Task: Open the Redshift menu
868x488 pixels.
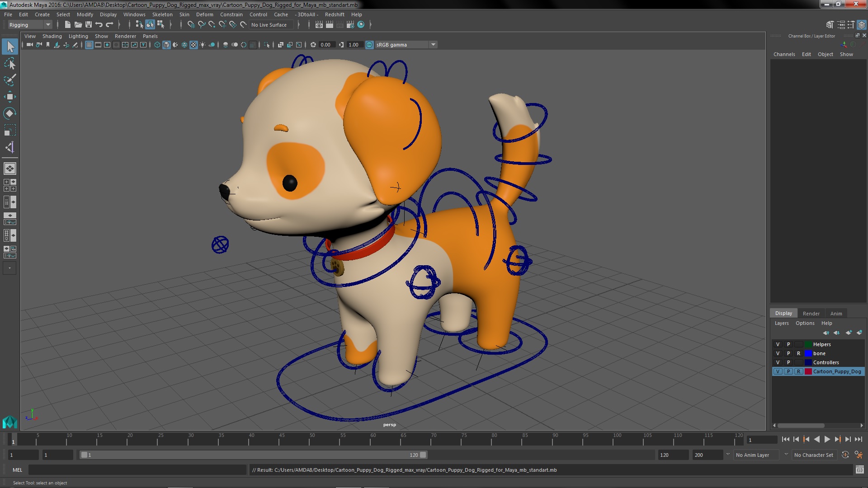Action: [335, 14]
